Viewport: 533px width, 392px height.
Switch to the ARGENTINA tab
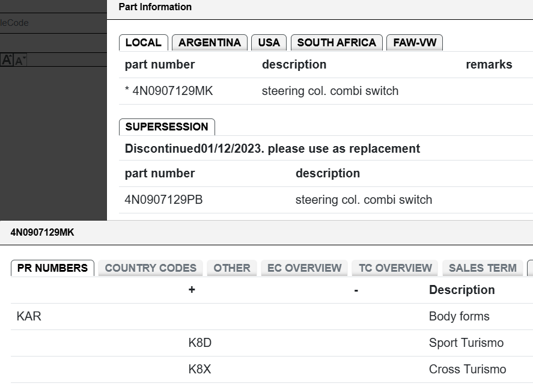tap(210, 43)
